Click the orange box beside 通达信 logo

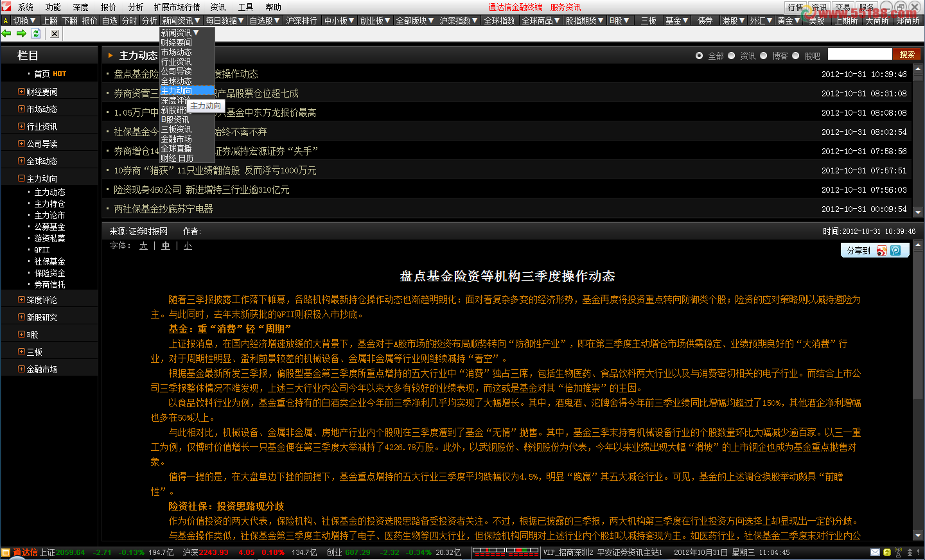pos(6,552)
